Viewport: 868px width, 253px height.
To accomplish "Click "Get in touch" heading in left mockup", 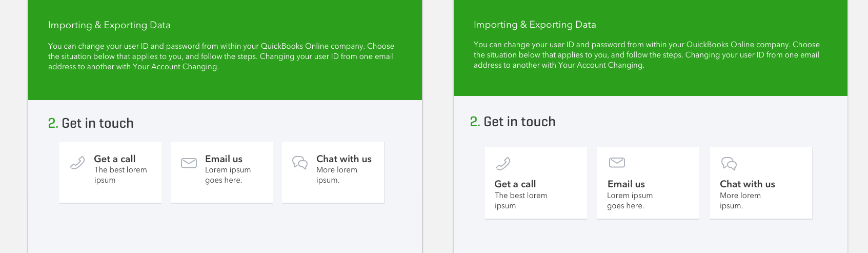I will click(97, 123).
